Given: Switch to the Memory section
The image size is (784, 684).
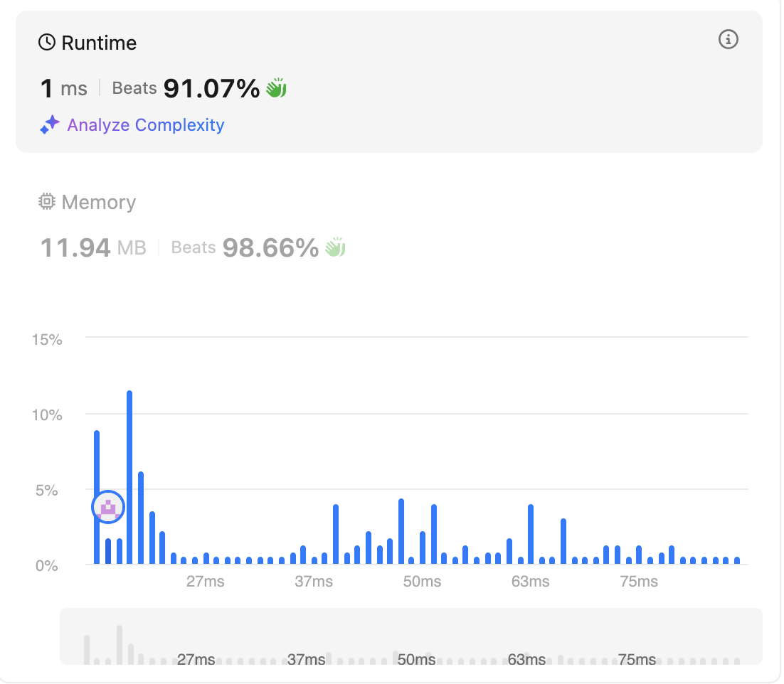Looking at the screenshot, I should tap(98, 202).
